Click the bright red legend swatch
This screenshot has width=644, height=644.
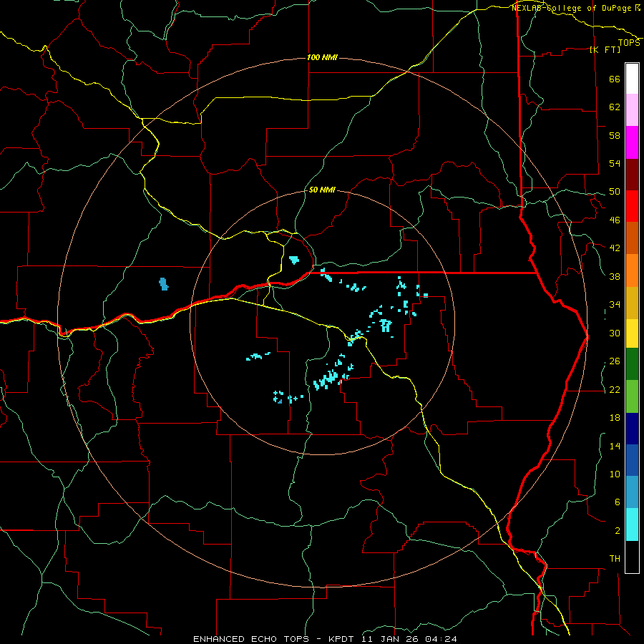coord(632,206)
